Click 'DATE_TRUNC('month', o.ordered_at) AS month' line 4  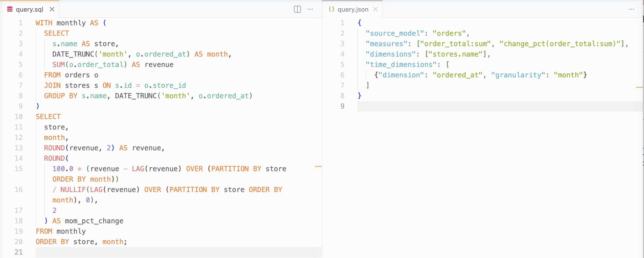(142, 54)
